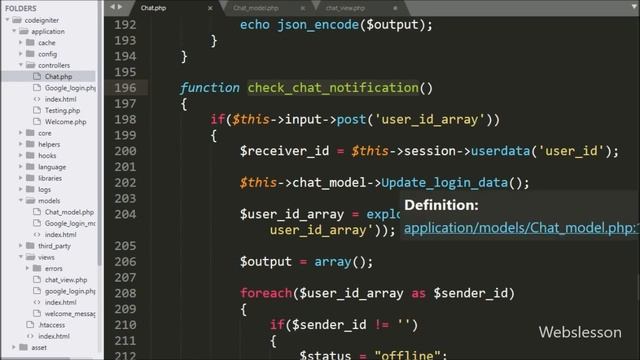Click the Testing.php file icon

[37, 110]
